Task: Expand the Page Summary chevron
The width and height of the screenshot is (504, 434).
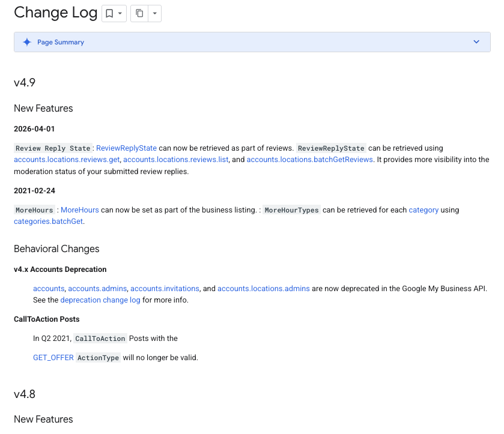Action: pos(476,42)
